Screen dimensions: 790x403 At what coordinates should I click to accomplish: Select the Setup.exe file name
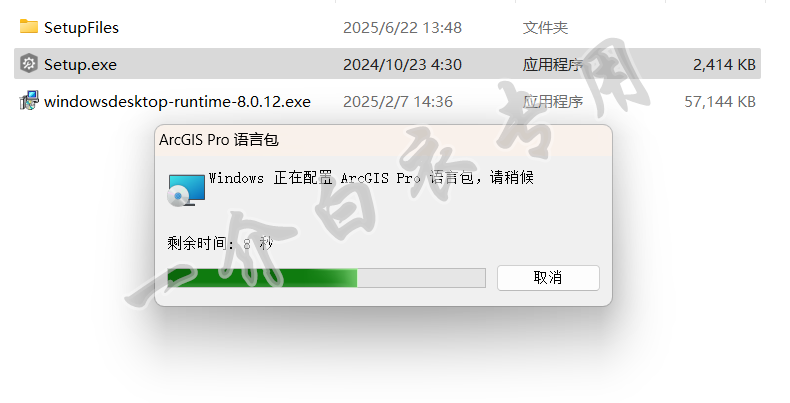[80, 64]
